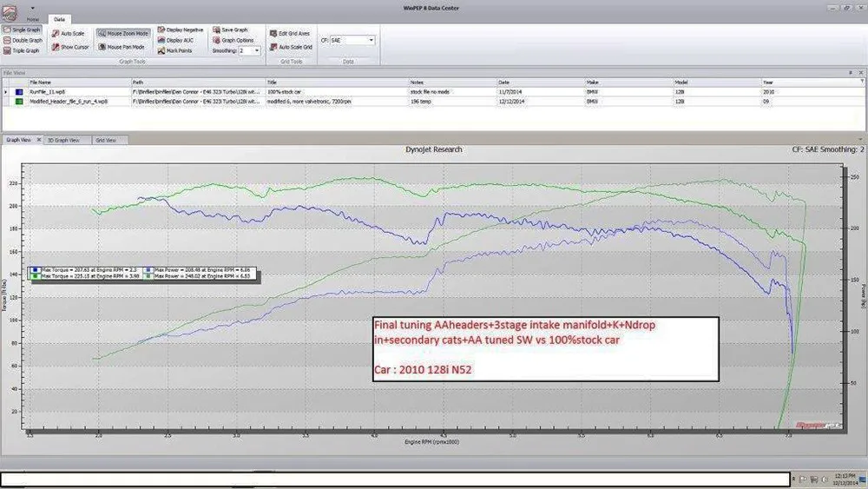Switch to Double Graph layout
Screen dimensions: 868x489
23,41
